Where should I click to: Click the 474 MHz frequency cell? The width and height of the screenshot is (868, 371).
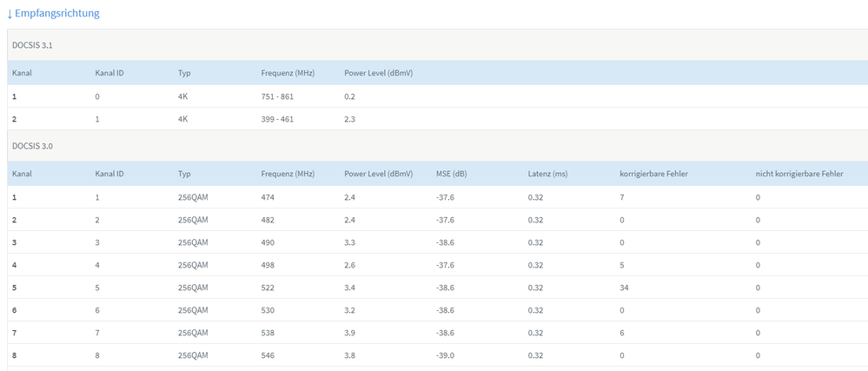point(268,197)
